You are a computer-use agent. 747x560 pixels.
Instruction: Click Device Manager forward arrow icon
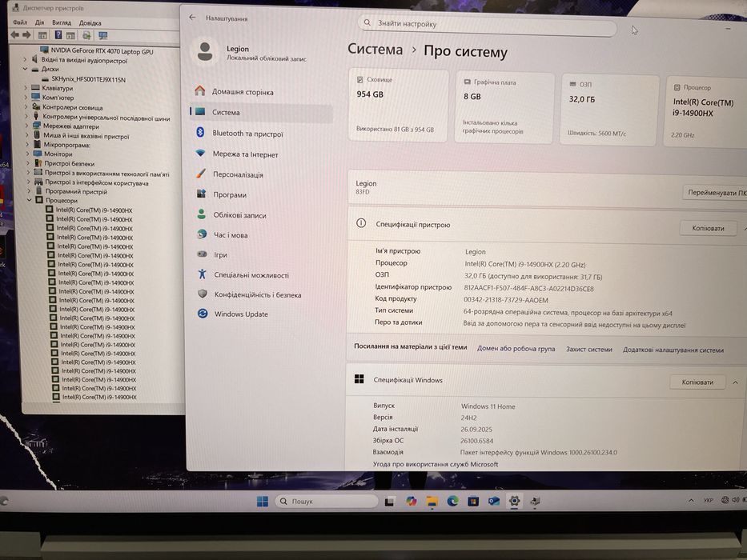[x=26, y=34]
